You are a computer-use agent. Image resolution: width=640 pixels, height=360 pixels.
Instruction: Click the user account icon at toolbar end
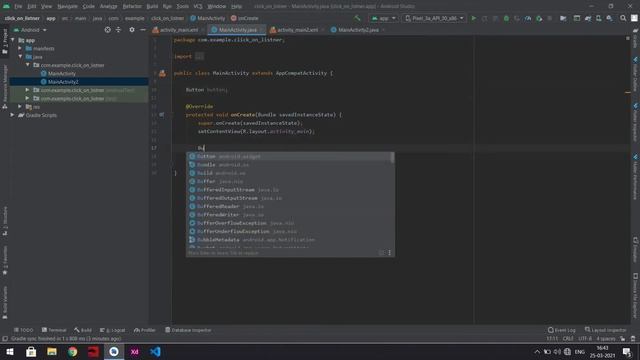pyautogui.click(x=634, y=18)
